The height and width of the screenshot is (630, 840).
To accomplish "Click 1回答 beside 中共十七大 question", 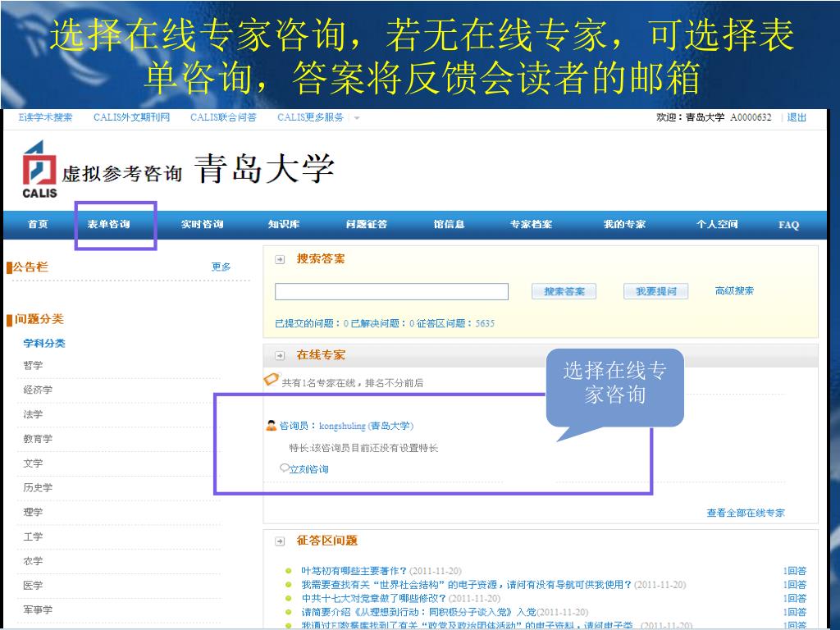I will click(x=794, y=598).
